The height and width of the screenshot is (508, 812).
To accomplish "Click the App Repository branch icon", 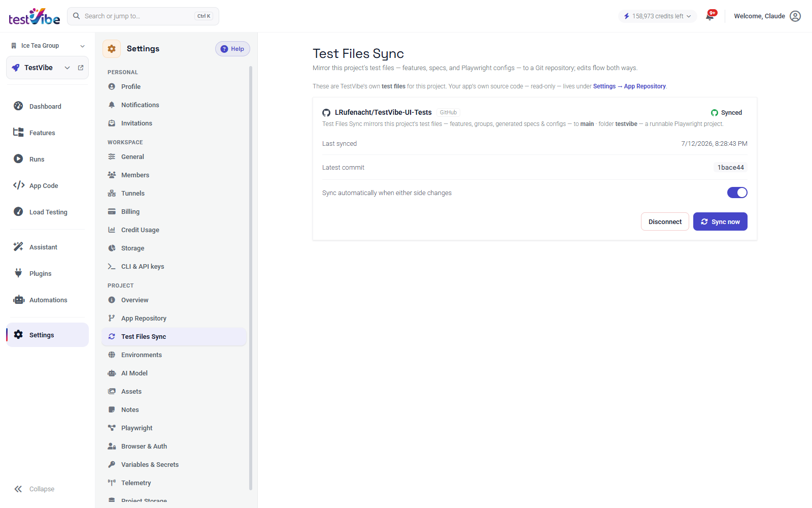I will [112, 319].
